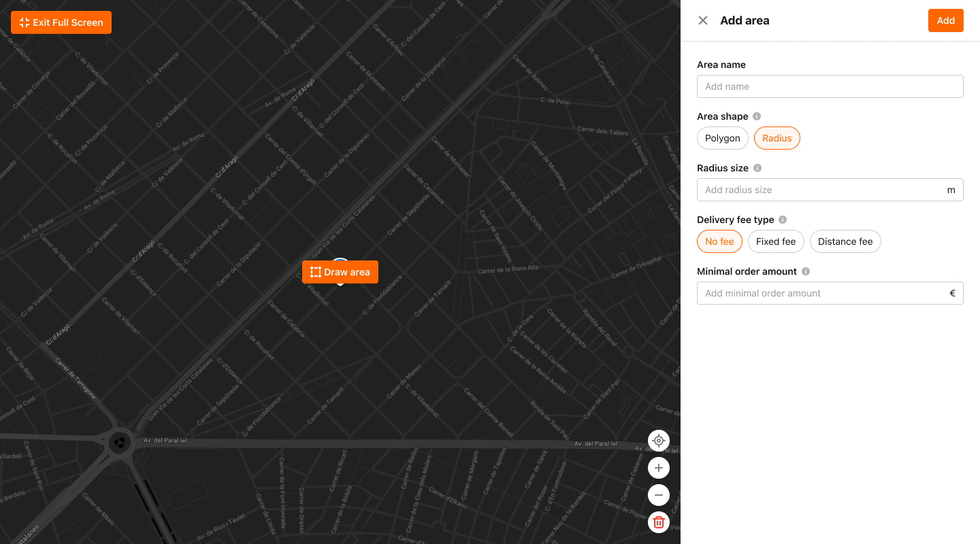Open info tooltip next to Radius size
This screenshot has width=980, height=544.
pyautogui.click(x=757, y=168)
